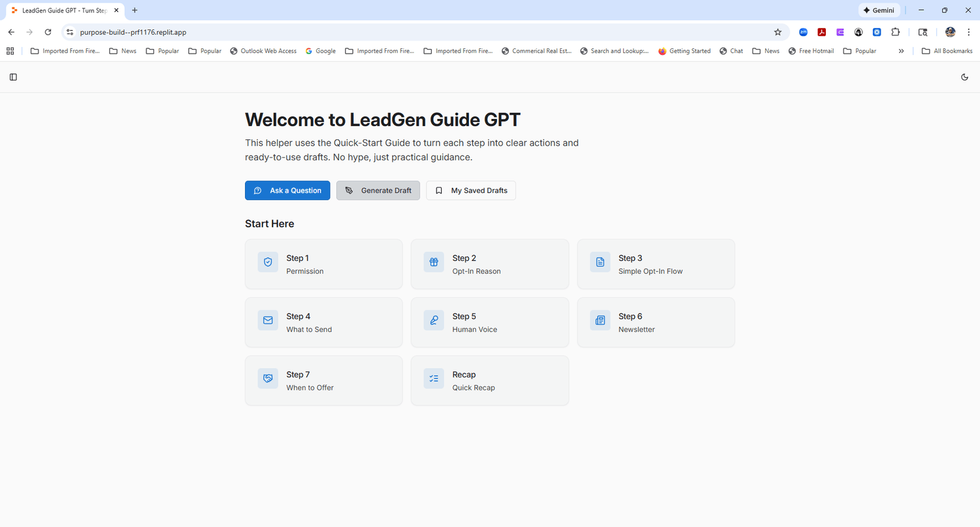This screenshot has width=980, height=527.
Task: Open a new browser tab
Action: (135, 10)
